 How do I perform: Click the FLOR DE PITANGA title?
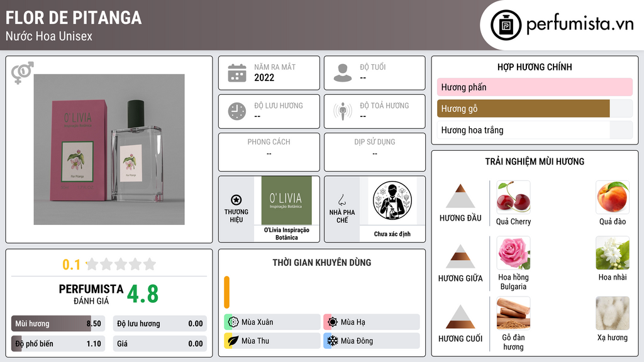[74, 18]
